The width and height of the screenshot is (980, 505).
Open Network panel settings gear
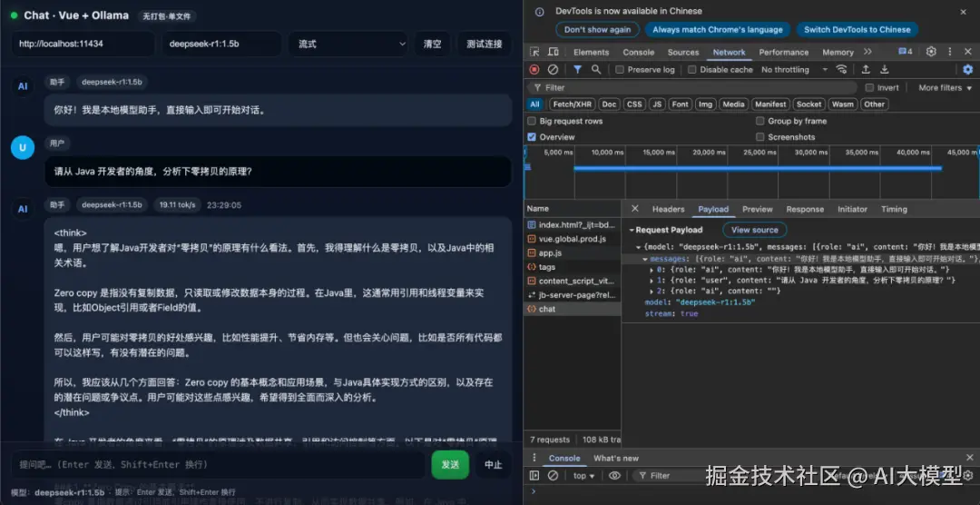(968, 69)
